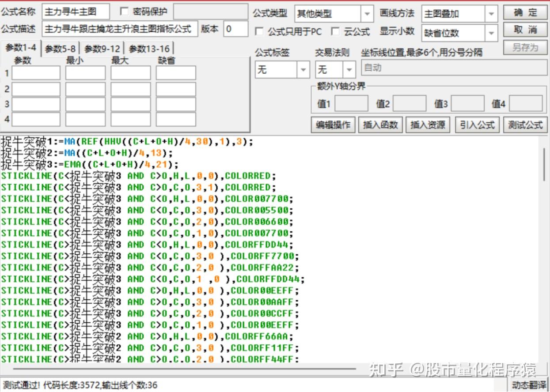550x392 pixels.
Task: Click the 坐标线位置 coordinate line field
Action: pyautogui.click(x=454, y=68)
